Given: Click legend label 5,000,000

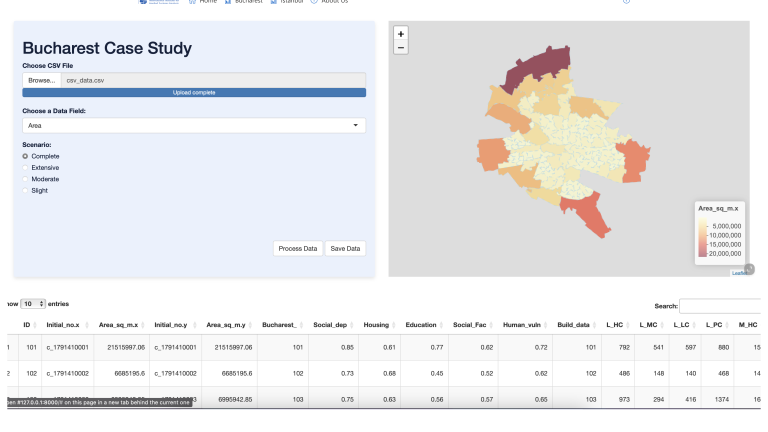Looking at the screenshot, I should pyautogui.click(x=727, y=226).
